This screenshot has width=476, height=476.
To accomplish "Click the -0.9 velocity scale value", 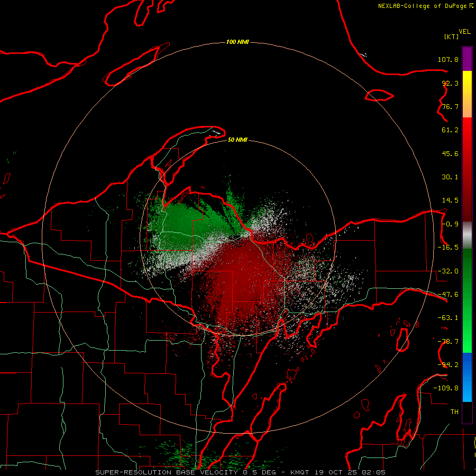I will point(450,224).
